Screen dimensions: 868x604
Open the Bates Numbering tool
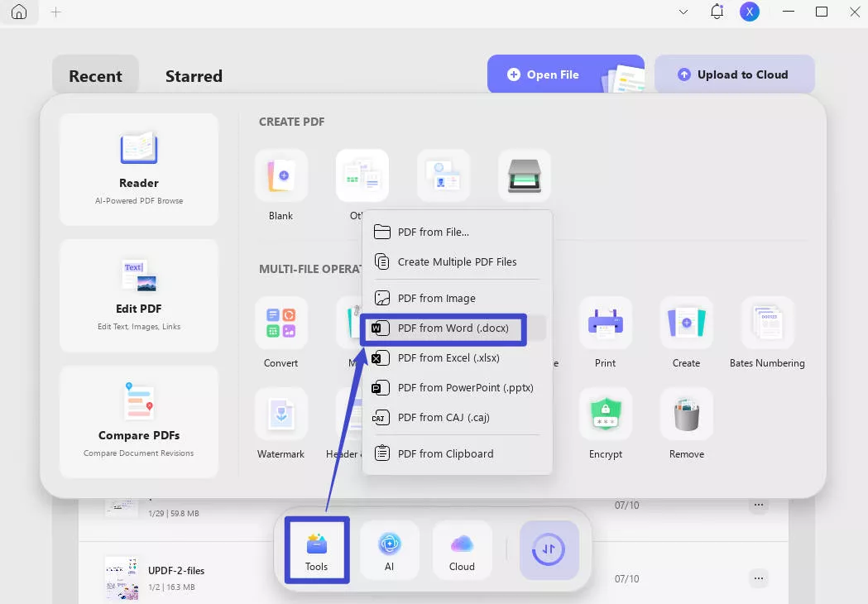tap(767, 324)
